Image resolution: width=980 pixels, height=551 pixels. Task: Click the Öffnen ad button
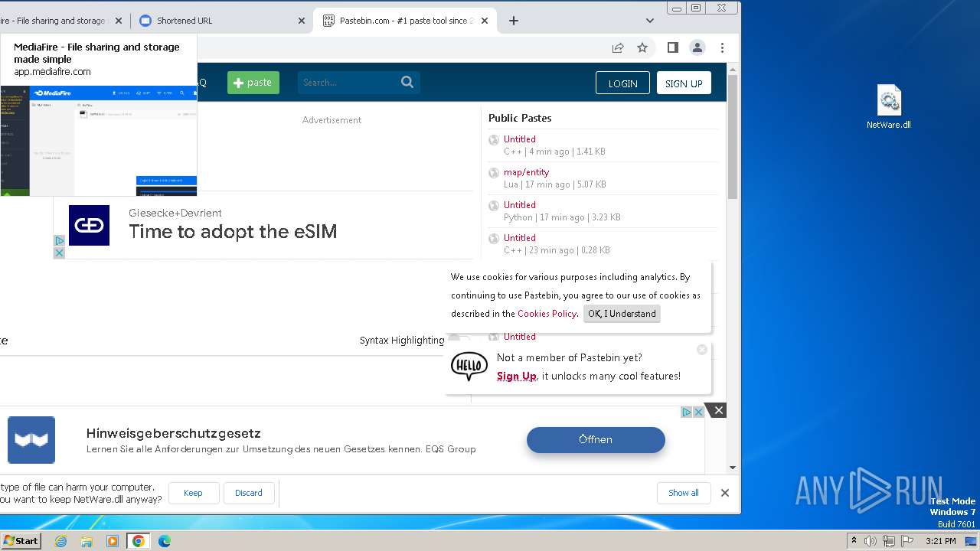[x=596, y=439]
